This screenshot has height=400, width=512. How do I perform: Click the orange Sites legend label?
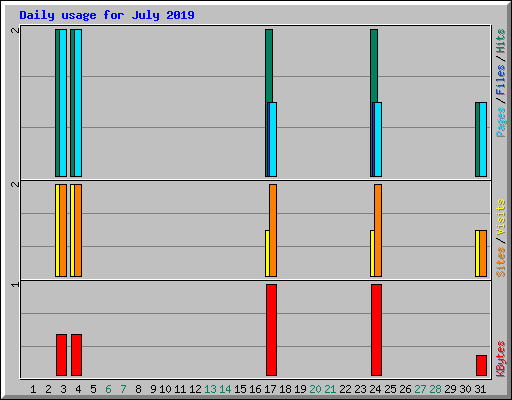pyautogui.click(x=501, y=262)
